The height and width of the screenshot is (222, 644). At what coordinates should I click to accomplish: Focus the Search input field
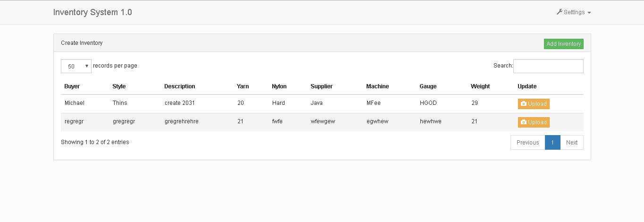(x=548, y=66)
